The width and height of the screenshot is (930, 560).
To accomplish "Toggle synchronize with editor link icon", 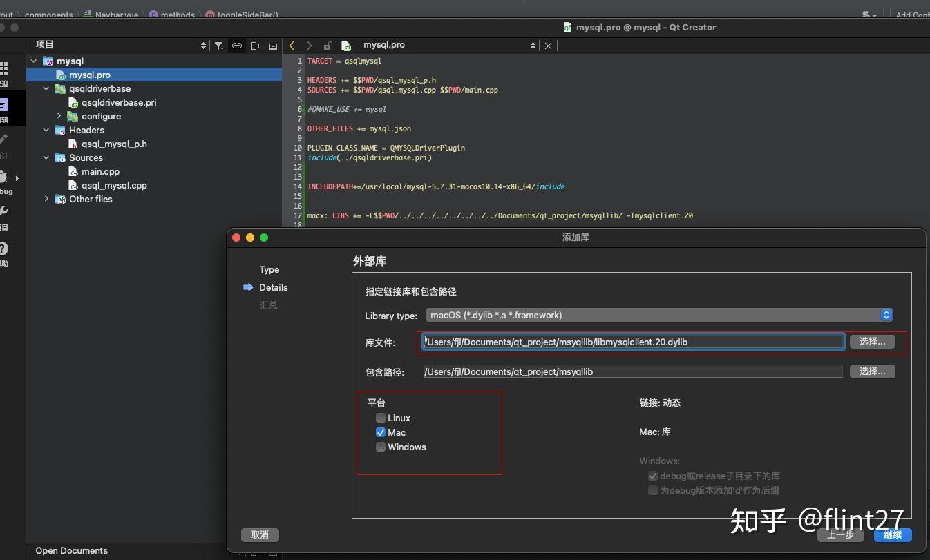I will (x=236, y=45).
